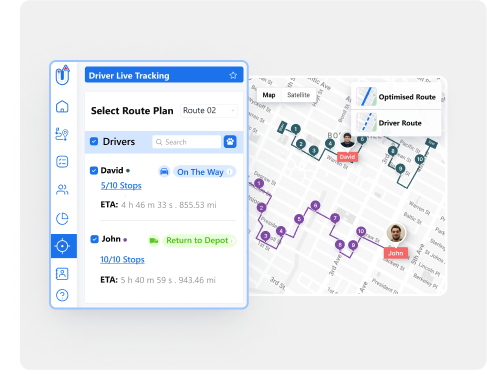487x376 pixels.
Task: Open John's 10/10 Stops link
Action: click(x=122, y=260)
